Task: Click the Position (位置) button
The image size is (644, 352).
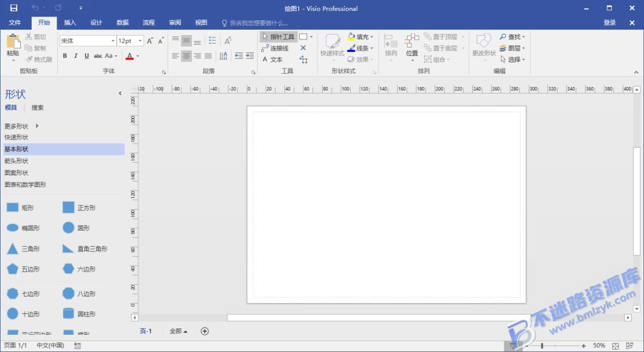Action: [x=411, y=47]
